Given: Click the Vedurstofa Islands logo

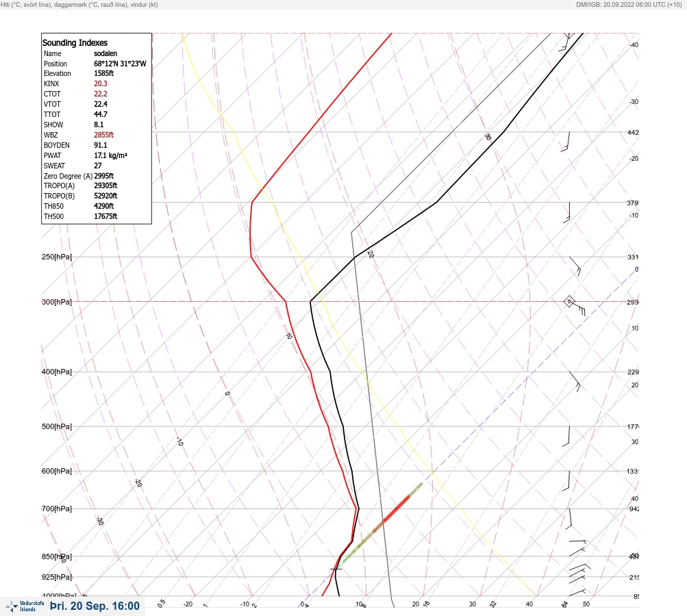Looking at the screenshot, I should 25,606.
